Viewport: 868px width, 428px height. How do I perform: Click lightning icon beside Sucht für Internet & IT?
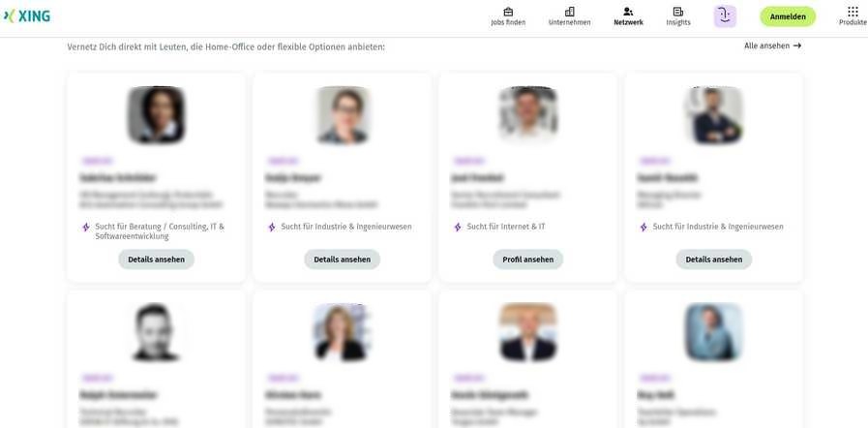[x=458, y=227]
